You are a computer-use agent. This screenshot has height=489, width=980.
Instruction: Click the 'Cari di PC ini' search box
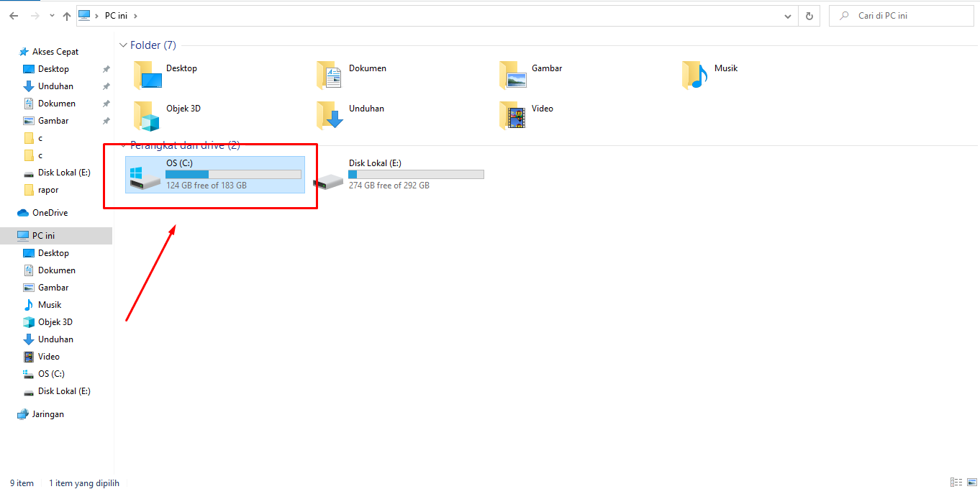pos(902,15)
